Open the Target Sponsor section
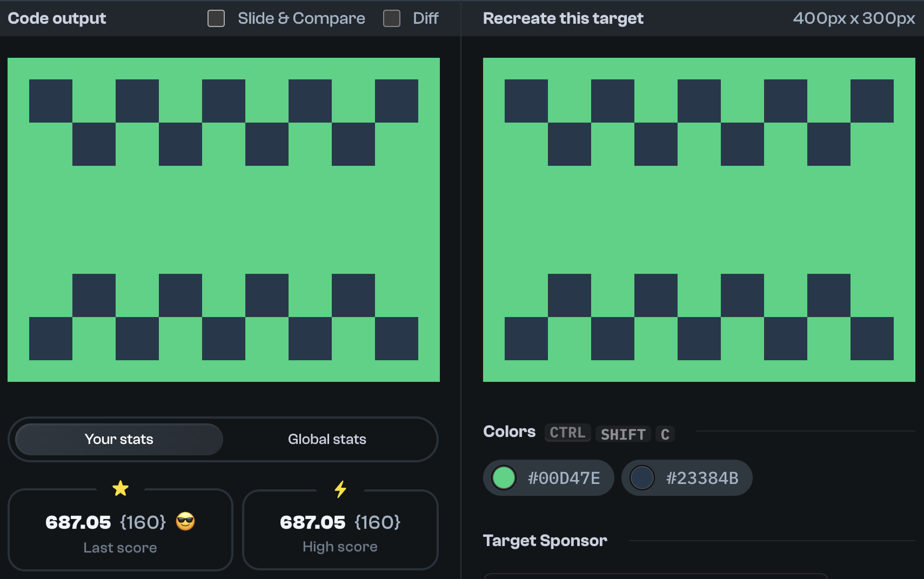 [x=545, y=540]
